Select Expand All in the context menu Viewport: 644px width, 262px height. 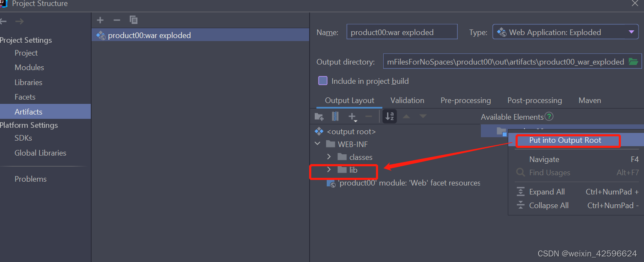pyautogui.click(x=546, y=191)
